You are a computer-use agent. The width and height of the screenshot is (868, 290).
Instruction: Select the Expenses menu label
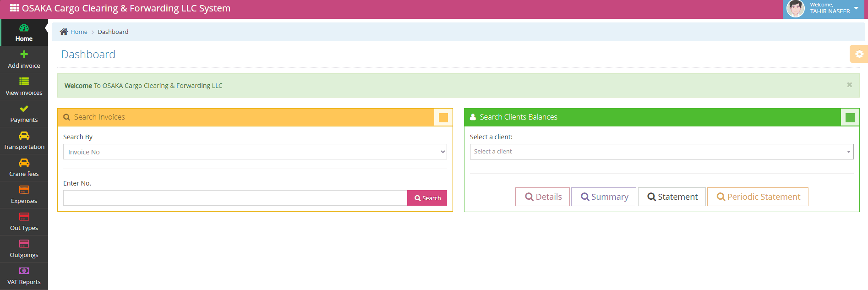(x=24, y=201)
